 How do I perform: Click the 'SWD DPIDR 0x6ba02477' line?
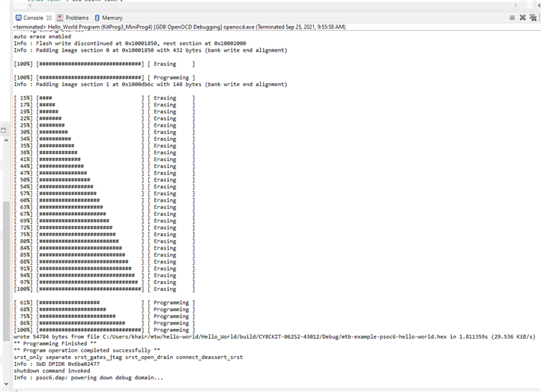tap(57, 364)
